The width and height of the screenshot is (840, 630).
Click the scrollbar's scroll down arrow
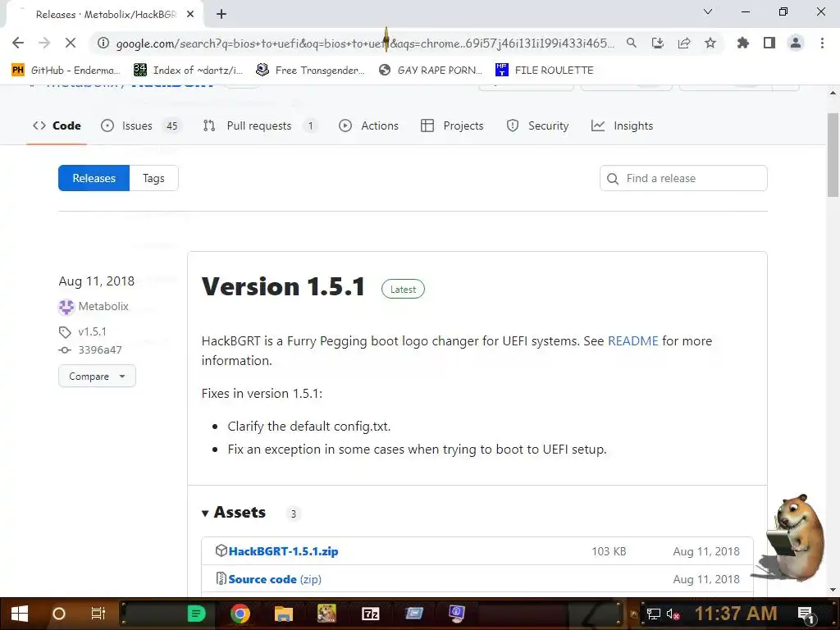[x=833, y=590]
